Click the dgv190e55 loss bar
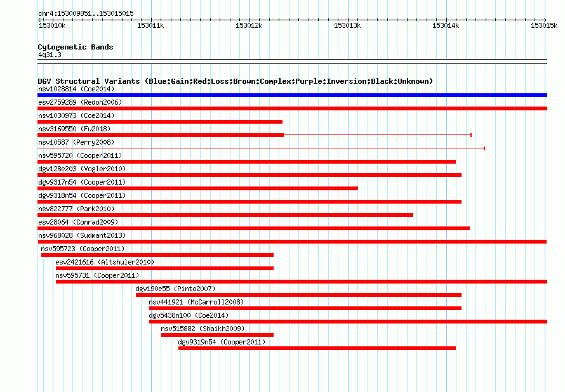This screenshot has height=392, width=565. pyautogui.click(x=299, y=295)
